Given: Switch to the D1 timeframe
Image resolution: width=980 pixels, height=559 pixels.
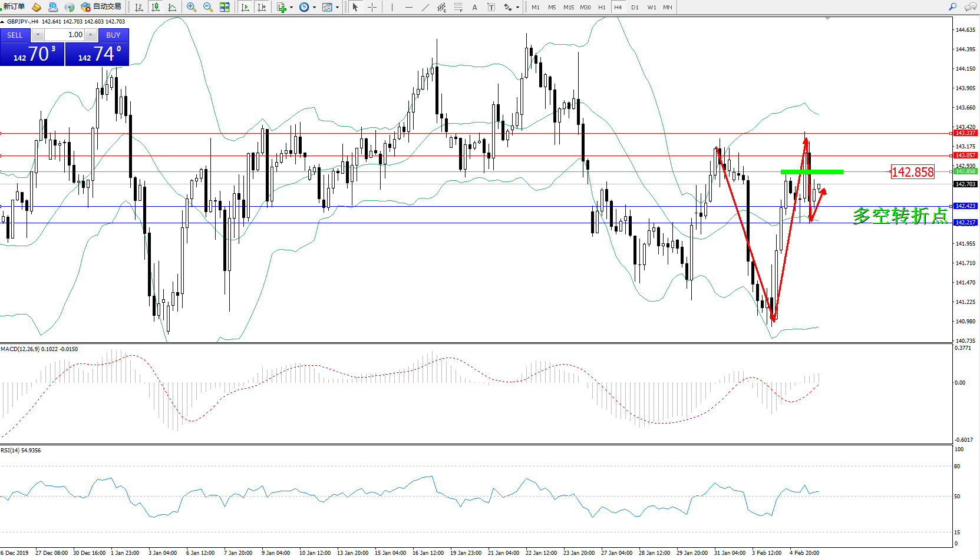Looking at the screenshot, I should tap(634, 7).
